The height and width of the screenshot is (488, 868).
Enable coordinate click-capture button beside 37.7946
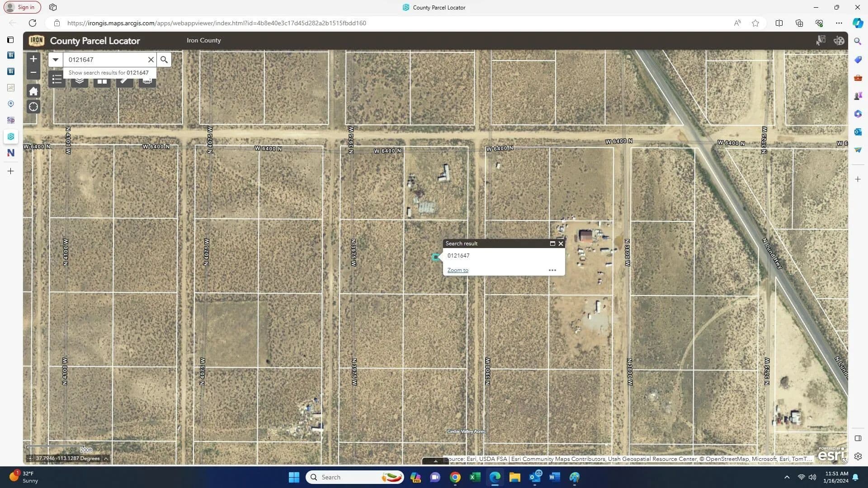30,459
